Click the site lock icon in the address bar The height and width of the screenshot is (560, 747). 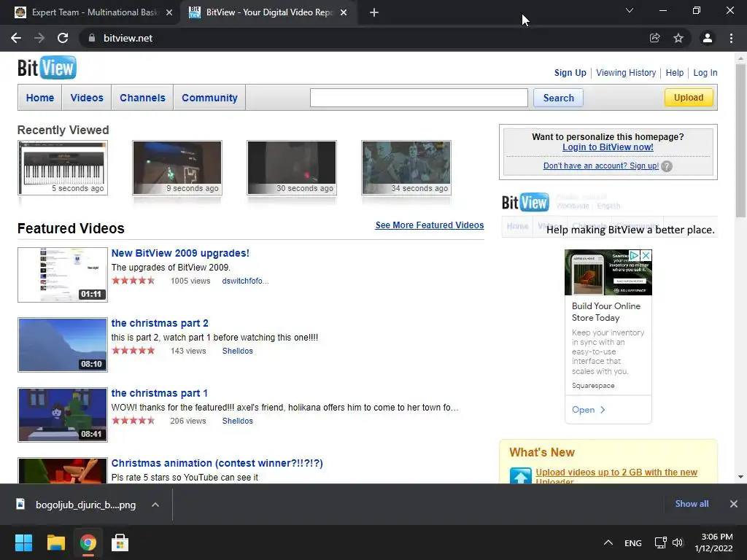tap(91, 38)
